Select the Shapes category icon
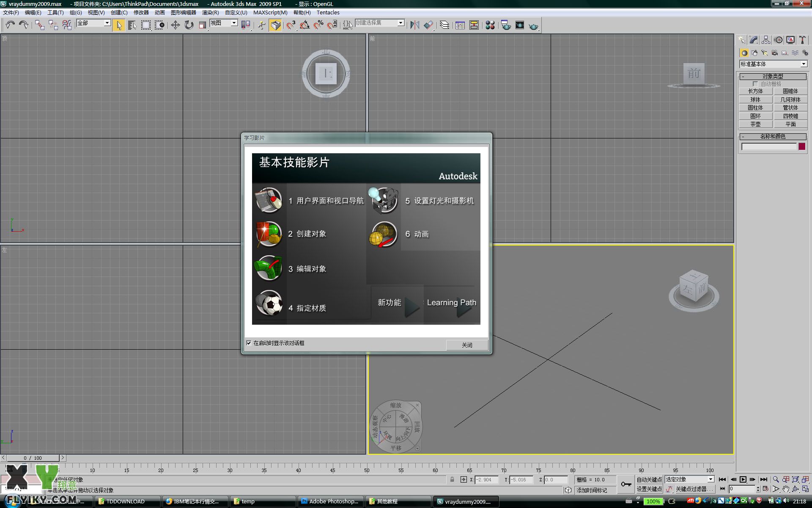 (754, 53)
